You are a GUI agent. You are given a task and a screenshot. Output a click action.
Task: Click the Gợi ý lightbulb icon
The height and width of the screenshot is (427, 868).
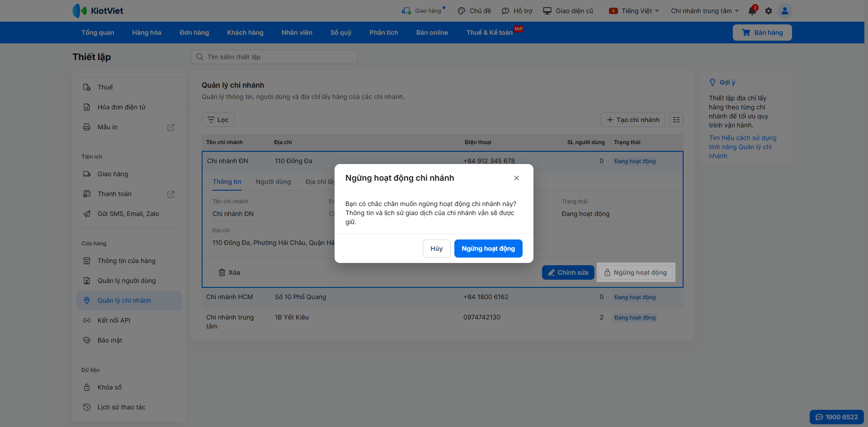712,82
